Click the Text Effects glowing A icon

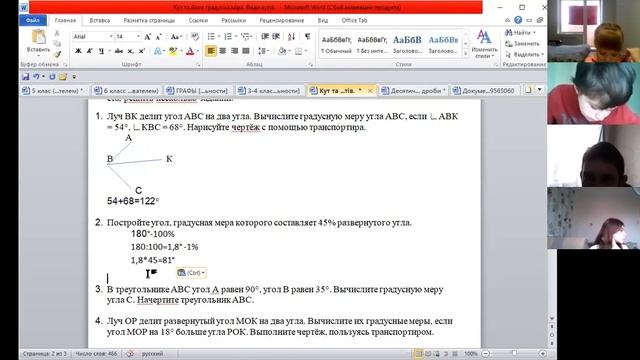(158, 51)
